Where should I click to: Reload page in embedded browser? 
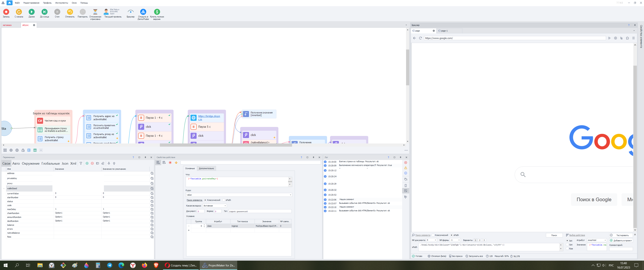[420, 38]
